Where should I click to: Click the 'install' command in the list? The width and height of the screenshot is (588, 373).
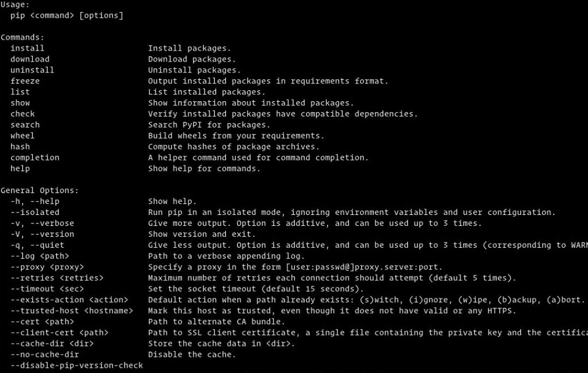[27, 48]
